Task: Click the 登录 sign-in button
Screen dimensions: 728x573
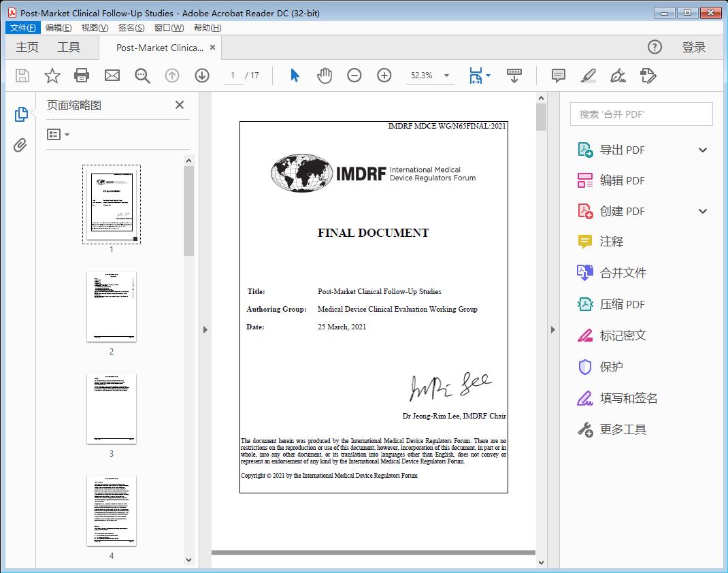Action: (x=693, y=47)
